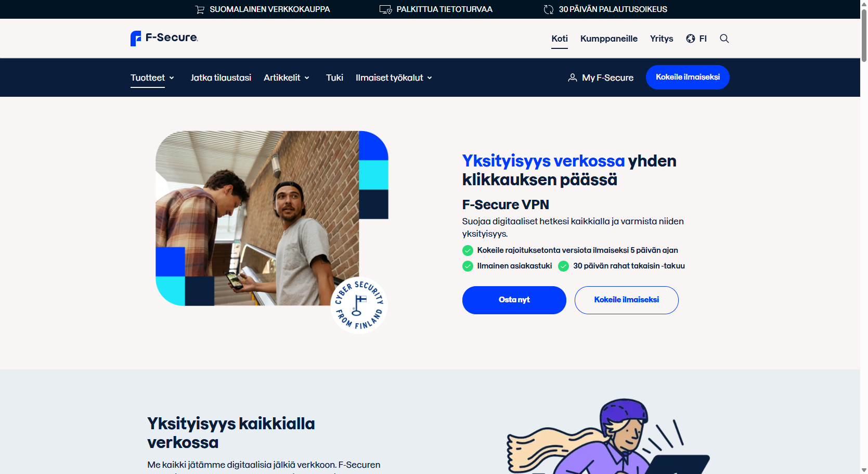Viewport: 868px width, 474px height.
Task: Open the search magnifier icon
Action: tap(724, 39)
